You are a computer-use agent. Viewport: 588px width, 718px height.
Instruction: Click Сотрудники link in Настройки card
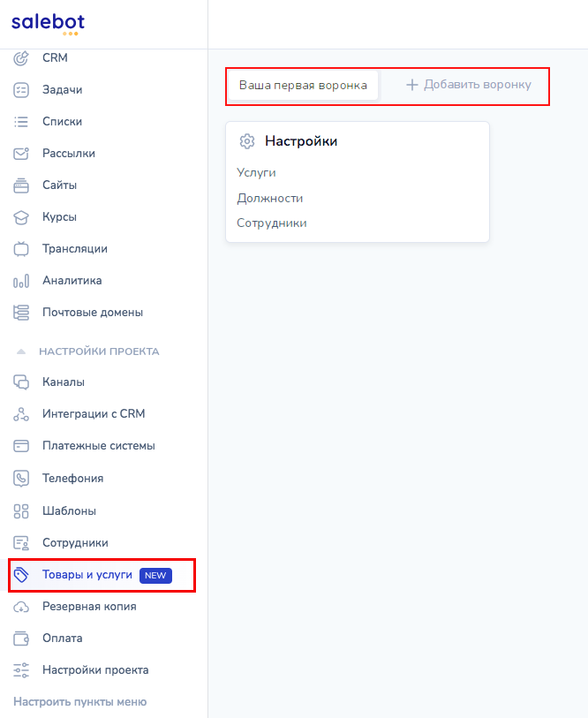(272, 223)
